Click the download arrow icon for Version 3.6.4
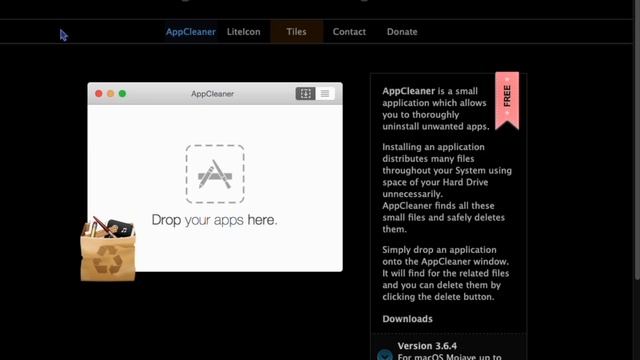The width and height of the screenshot is (640, 360). 384,354
